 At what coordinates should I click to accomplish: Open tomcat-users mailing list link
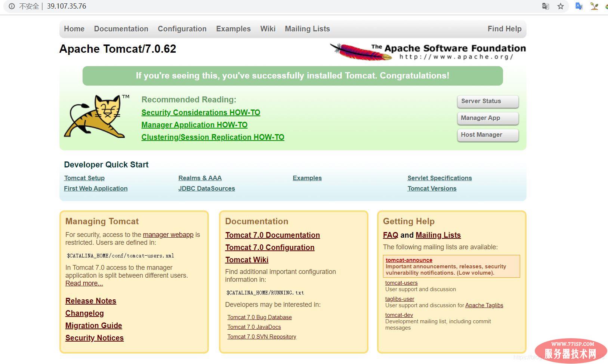(401, 283)
